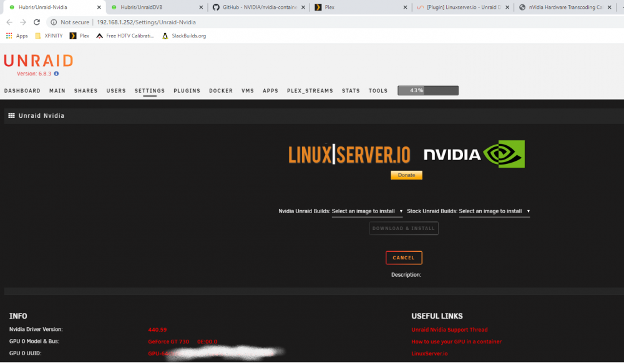This screenshot has width=624, height=364.
Task: Open the Settings menu
Action: pyautogui.click(x=150, y=90)
